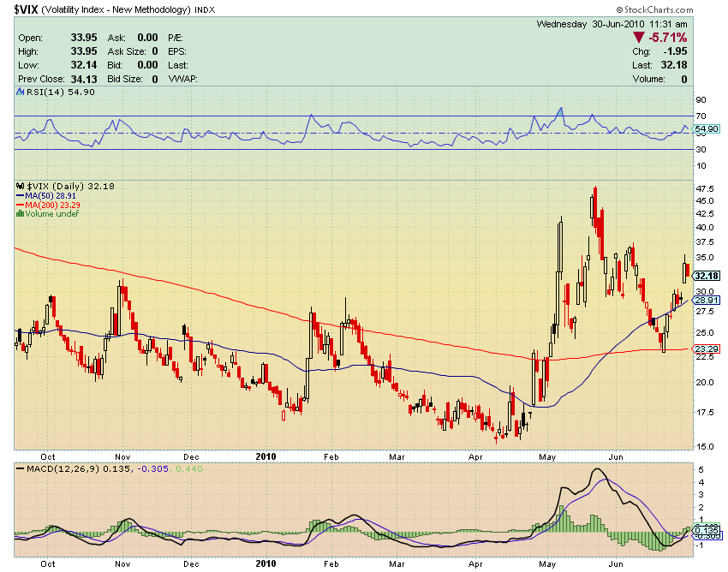Image resolution: width=728 pixels, height=572 pixels.
Task: Click the 2010 label on the price axis
Action: (x=266, y=457)
